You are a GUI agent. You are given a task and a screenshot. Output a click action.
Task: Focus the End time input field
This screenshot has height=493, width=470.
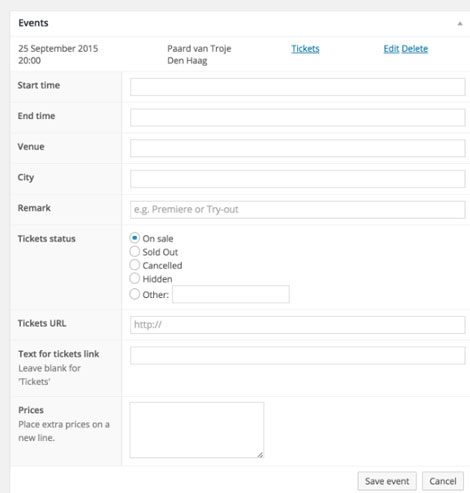pos(298,118)
